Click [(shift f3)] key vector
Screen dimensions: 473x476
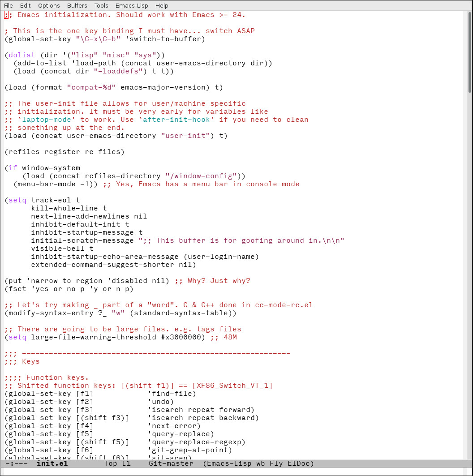coord(103,418)
